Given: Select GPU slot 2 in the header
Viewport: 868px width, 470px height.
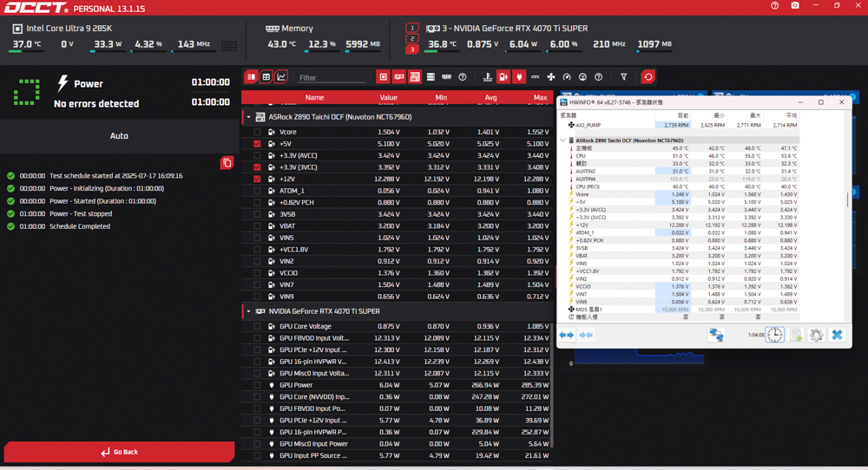Looking at the screenshot, I should coord(411,39).
